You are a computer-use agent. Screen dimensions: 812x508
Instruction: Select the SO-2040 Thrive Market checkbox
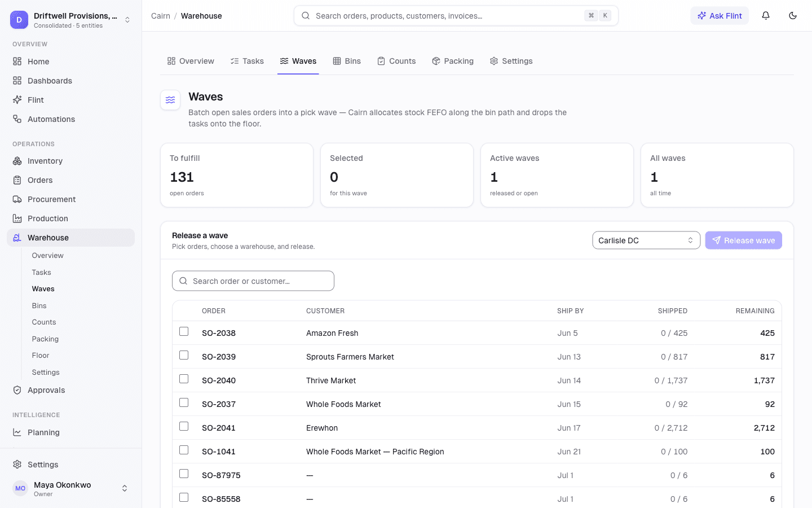pos(184,379)
